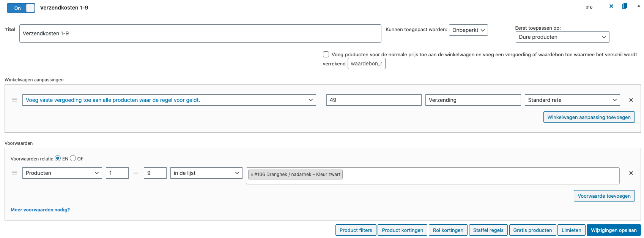This screenshot has height=238, width=644.
Task: Open the Standard rate tax dropdown
Action: point(572,100)
